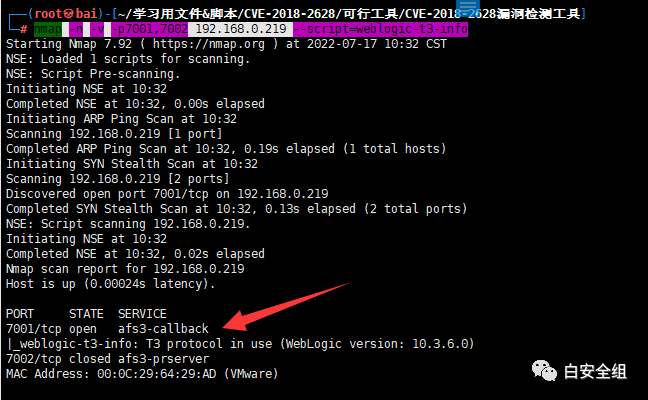The height and width of the screenshot is (400, 648).
Task: Click 'Completed NSE at 10:32, 0.00s elapsed' line
Action: pos(135,104)
